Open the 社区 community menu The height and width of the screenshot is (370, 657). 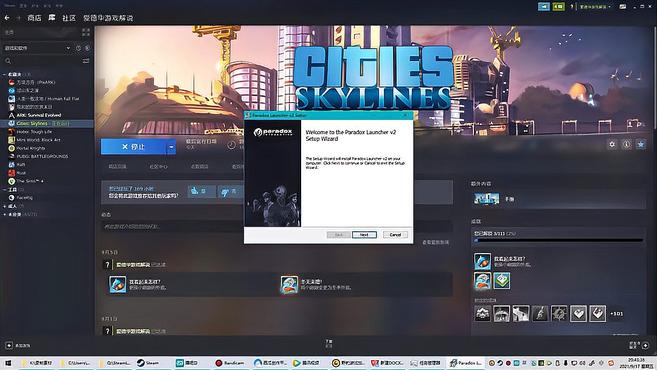(x=69, y=18)
